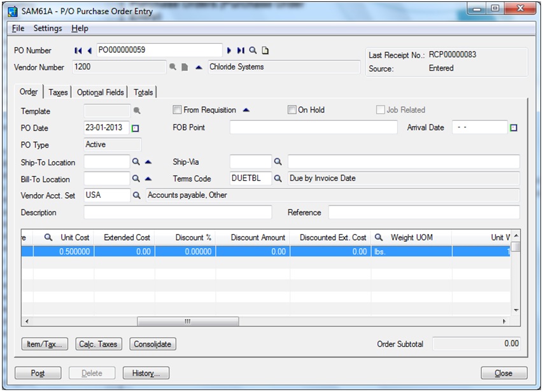The image size is (543, 392).
Task: Open the Settings menu
Action: [48, 29]
